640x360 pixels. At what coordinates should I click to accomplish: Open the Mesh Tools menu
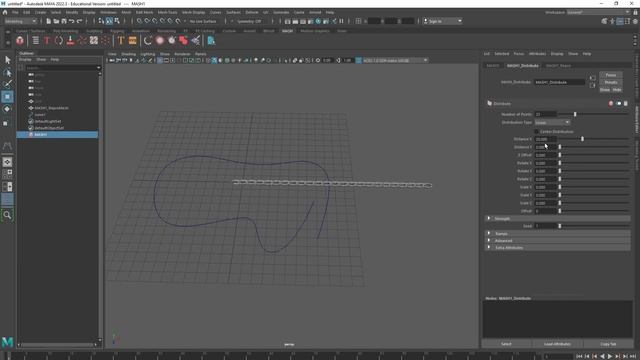pyautogui.click(x=167, y=13)
